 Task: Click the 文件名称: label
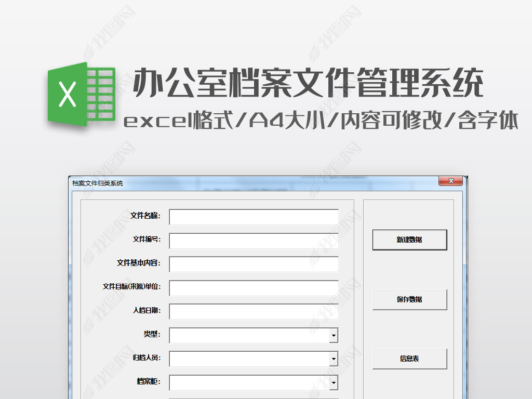145,216
